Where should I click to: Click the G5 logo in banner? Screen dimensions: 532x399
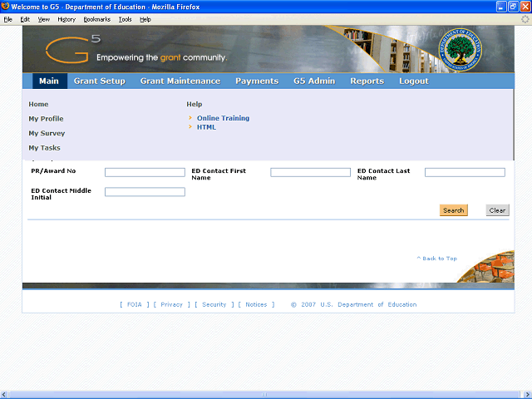[73, 49]
